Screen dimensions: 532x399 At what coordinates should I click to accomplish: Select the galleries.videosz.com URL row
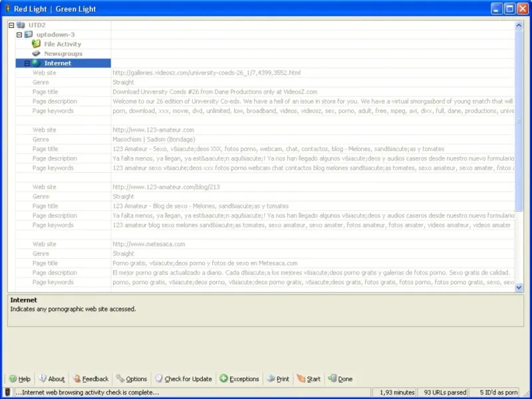207,72
